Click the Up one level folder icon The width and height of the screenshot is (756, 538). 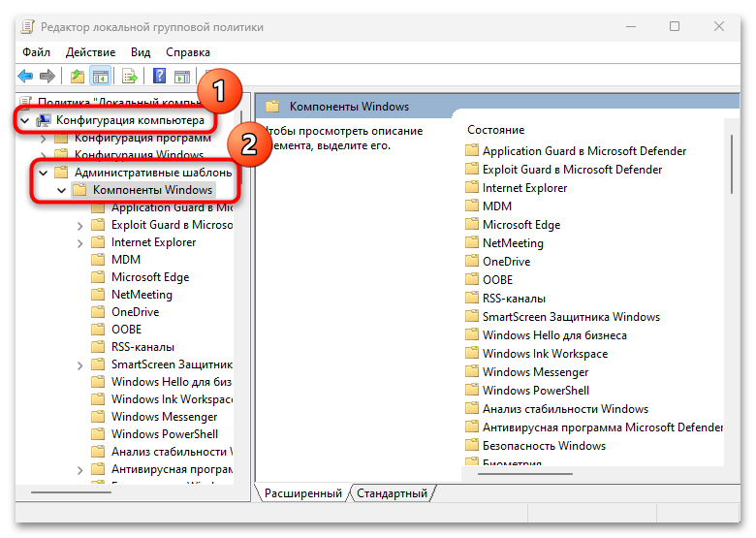coord(78,76)
